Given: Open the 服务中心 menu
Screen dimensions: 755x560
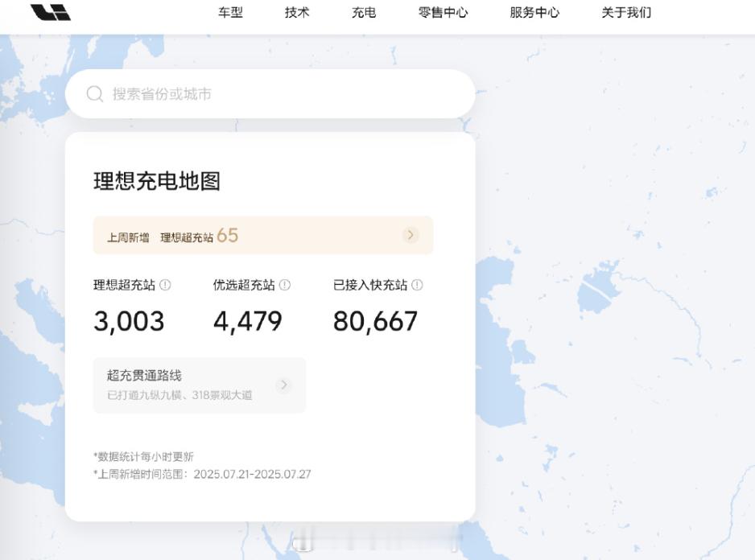Looking at the screenshot, I should click(534, 13).
